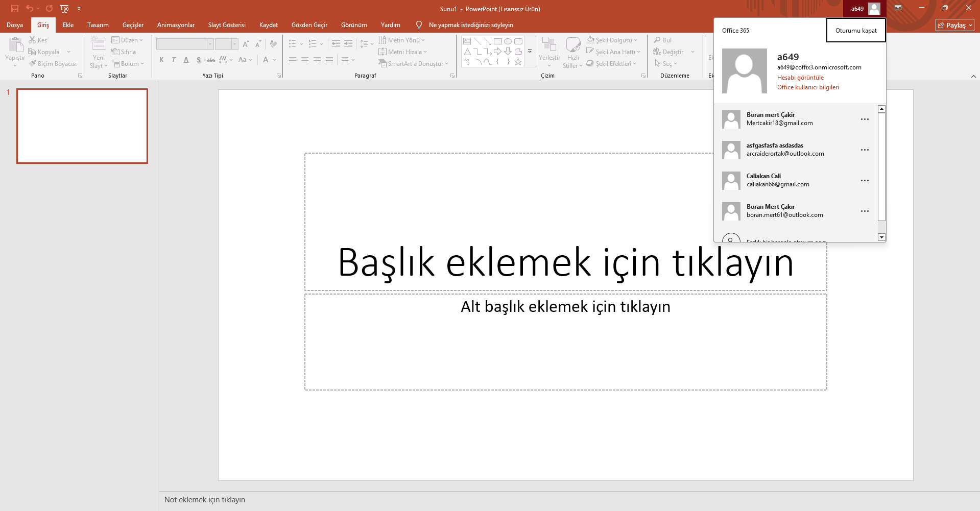The image size is (980, 511).
Task: Open the Yazı Tipi dialog launcher
Action: tap(279, 76)
